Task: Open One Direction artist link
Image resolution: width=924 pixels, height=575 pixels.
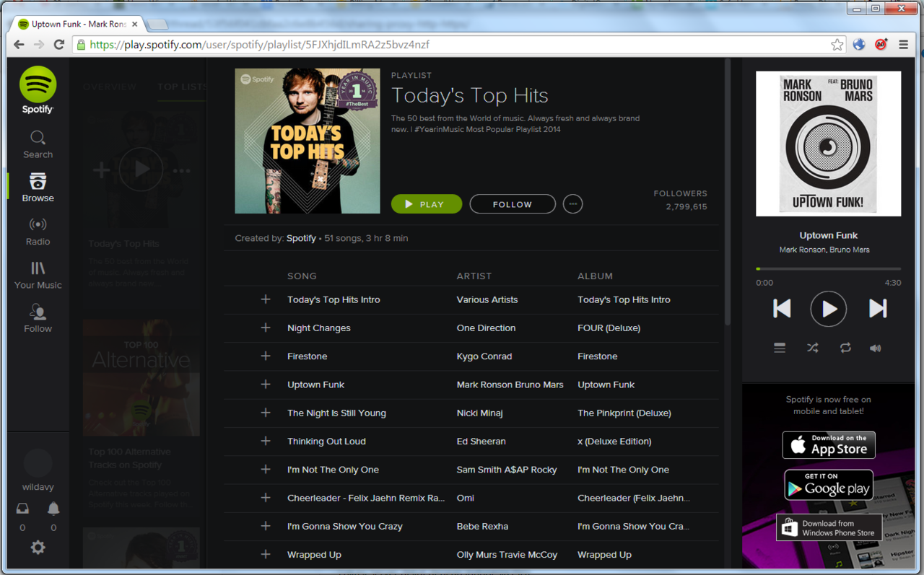Action: tap(486, 328)
